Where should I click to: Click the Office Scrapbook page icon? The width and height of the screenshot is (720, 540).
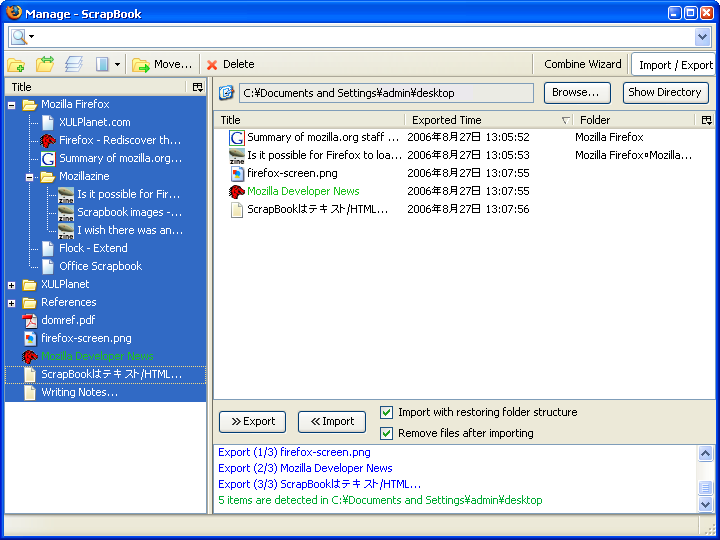48,266
